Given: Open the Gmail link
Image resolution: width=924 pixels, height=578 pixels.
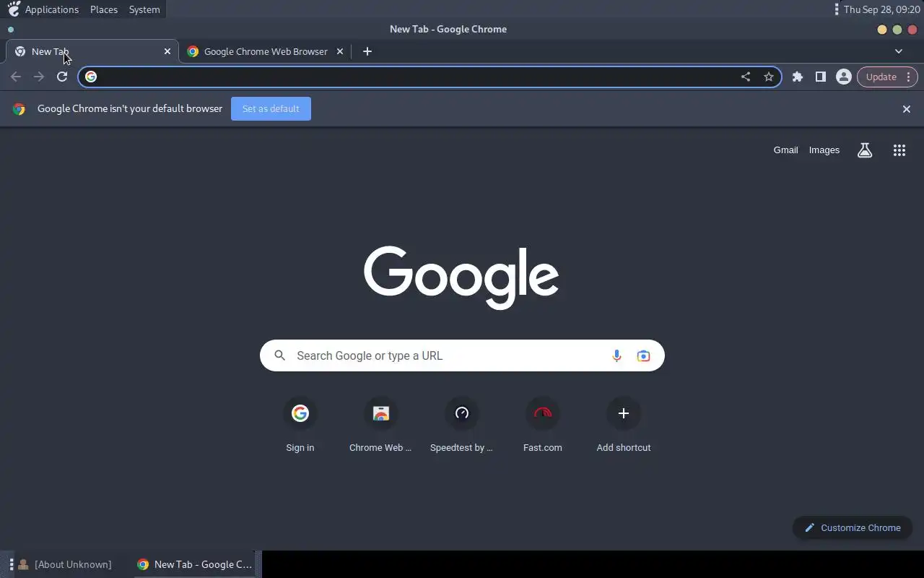Looking at the screenshot, I should 785,150.
